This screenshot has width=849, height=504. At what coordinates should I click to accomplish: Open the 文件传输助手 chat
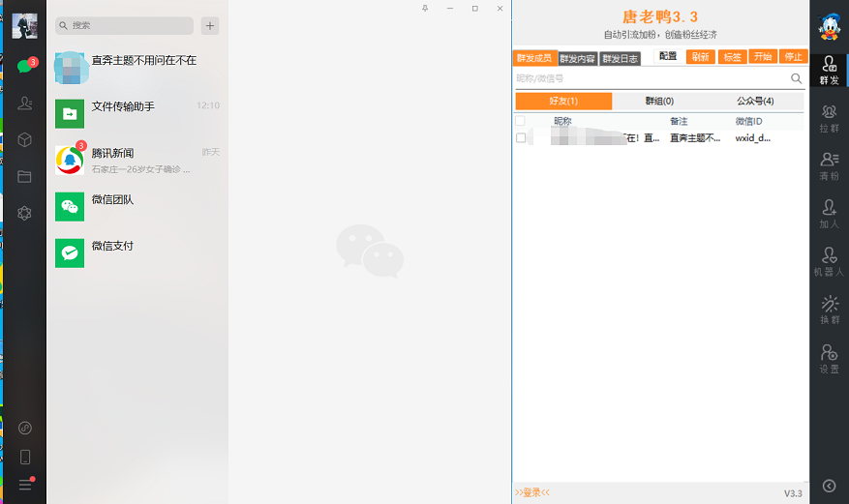137,113
